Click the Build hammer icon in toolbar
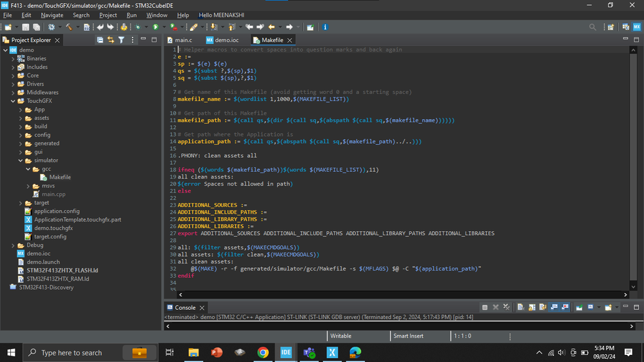The height and width of the screenshot is (362, 644). tap(68, 27)
